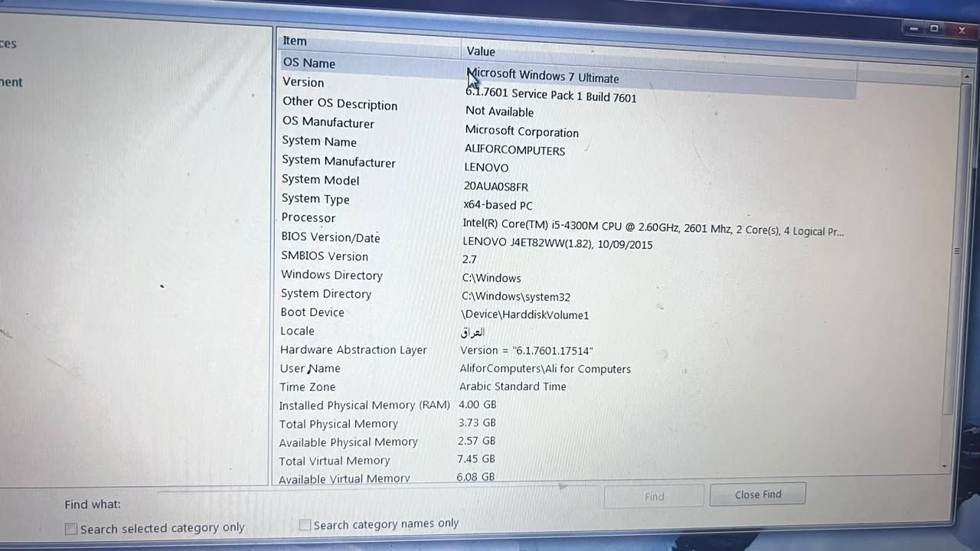The image size is (980, 551).
Task: Select '6.1.7601 Service Pack 1 Build 7601'
Action: click(551, 95)
